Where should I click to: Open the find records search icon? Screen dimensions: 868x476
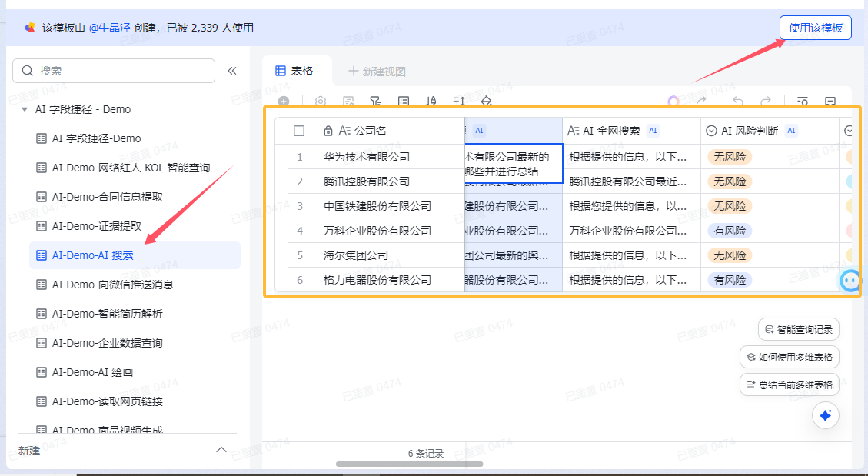(803, 102)
